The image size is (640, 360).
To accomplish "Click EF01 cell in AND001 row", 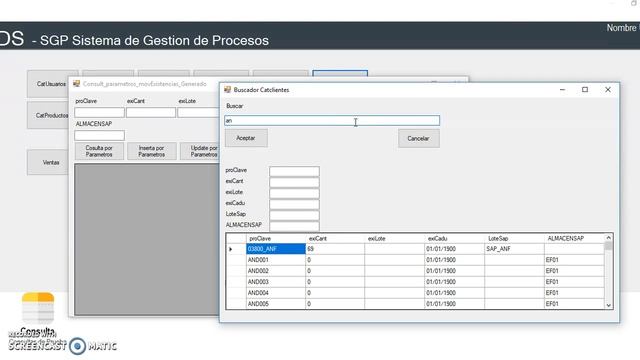I will click(574, 260).
